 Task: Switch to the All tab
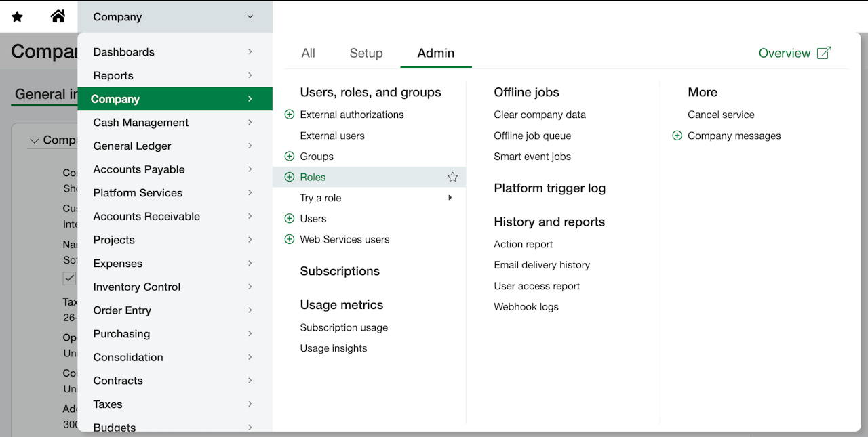309,53
